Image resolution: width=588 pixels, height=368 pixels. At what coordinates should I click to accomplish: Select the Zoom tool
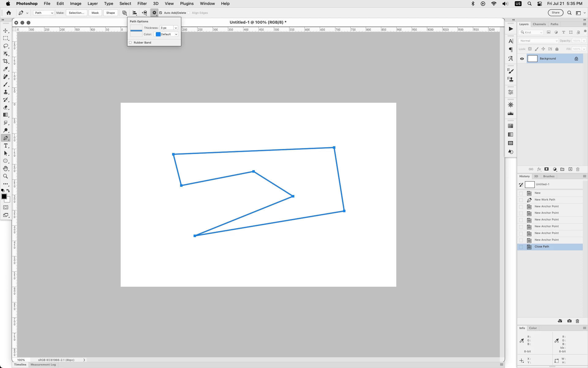(x=6, y=176)
